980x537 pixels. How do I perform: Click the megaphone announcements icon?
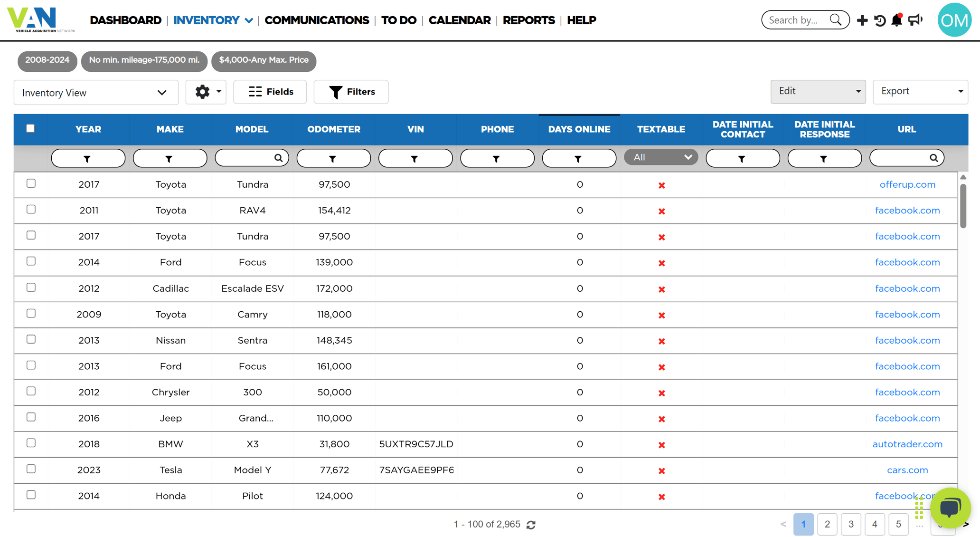click(915, 20)
